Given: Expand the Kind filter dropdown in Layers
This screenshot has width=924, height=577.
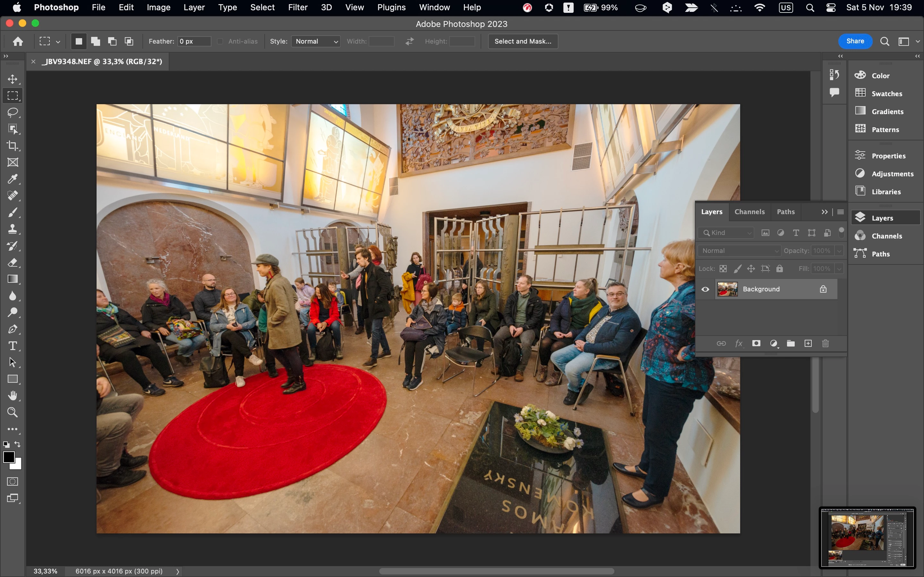Looking at the screenshot, I should point(726,233).
